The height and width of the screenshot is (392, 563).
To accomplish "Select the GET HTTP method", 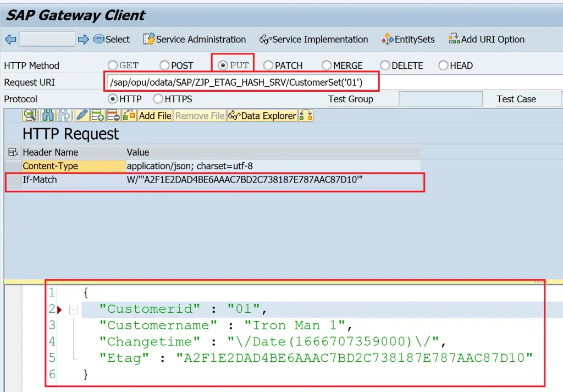I will coord(113,65).
